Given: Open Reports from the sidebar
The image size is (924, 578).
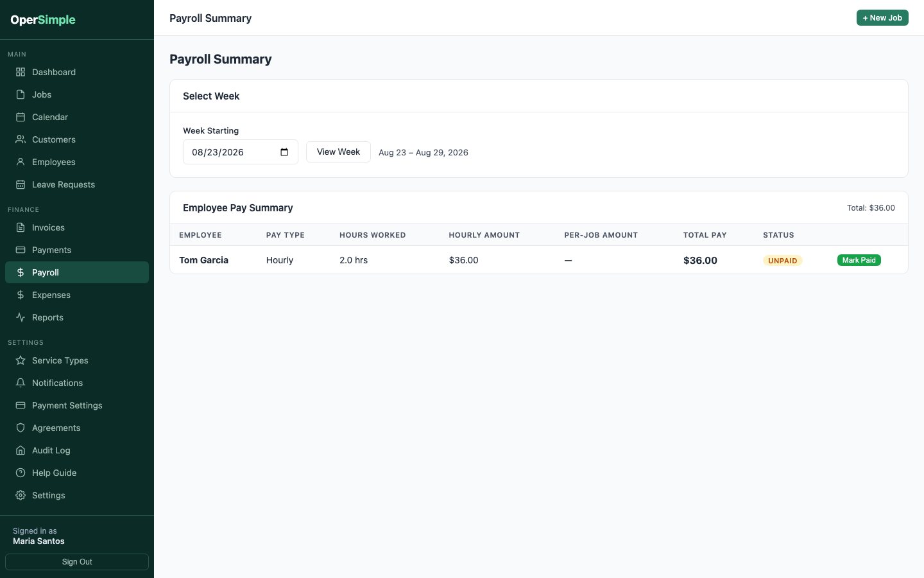Looking at the screenshot, I should tap(77, 317).
